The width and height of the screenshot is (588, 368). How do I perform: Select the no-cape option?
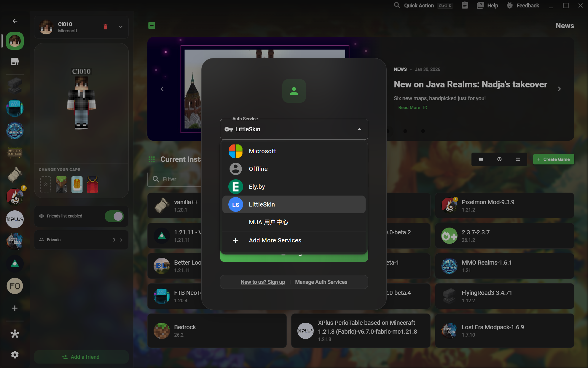45,185
